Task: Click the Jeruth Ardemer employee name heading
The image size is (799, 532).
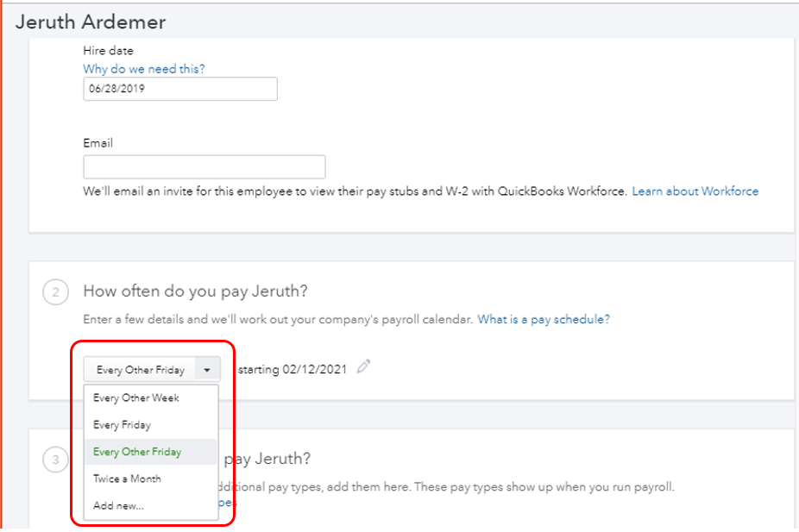Action: (91, 22)
